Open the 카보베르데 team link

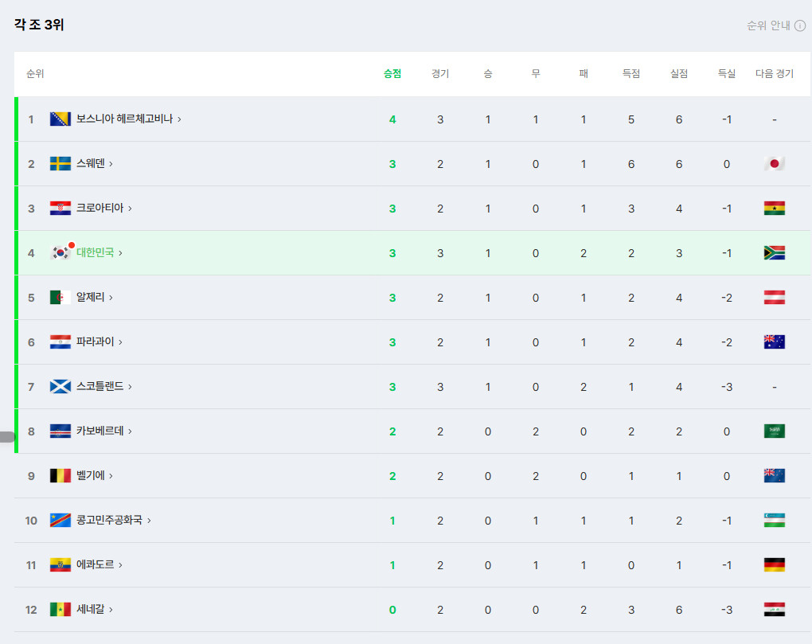[100, 431]
